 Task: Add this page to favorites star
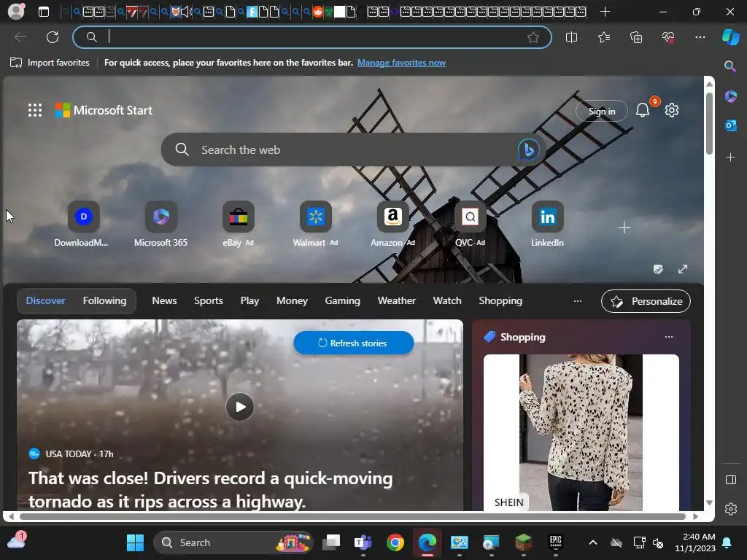(533, 37)
